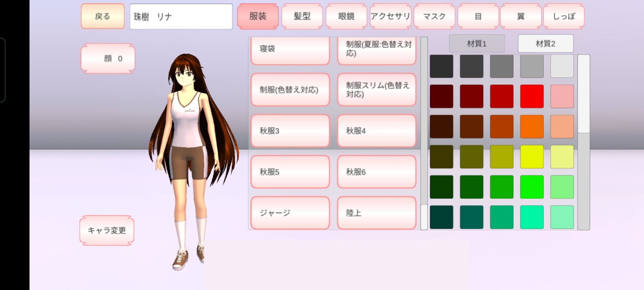Switch to the しっぽ tail tab

pyautogui.click(x=564, y=16)
